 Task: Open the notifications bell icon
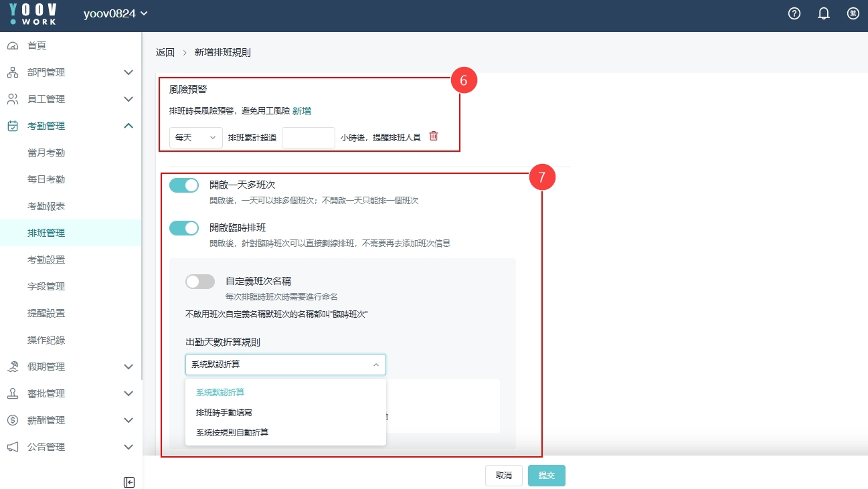tap(824, 13)
